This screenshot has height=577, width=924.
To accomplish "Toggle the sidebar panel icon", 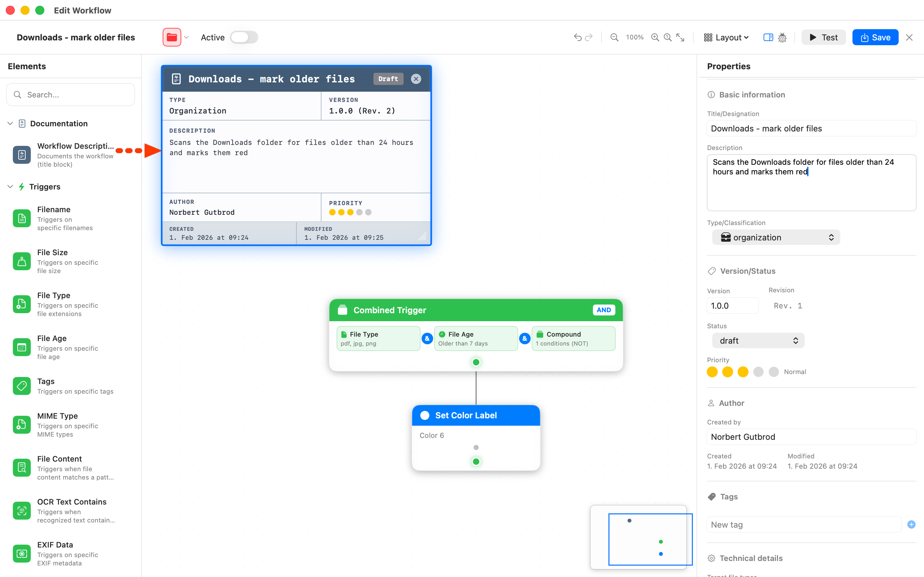I will pos(768,38).
